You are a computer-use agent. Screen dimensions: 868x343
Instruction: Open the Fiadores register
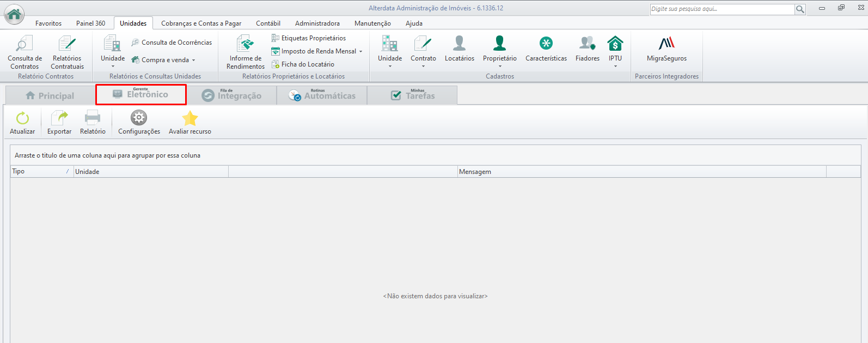pyautogui.click(x=587, y=49)
